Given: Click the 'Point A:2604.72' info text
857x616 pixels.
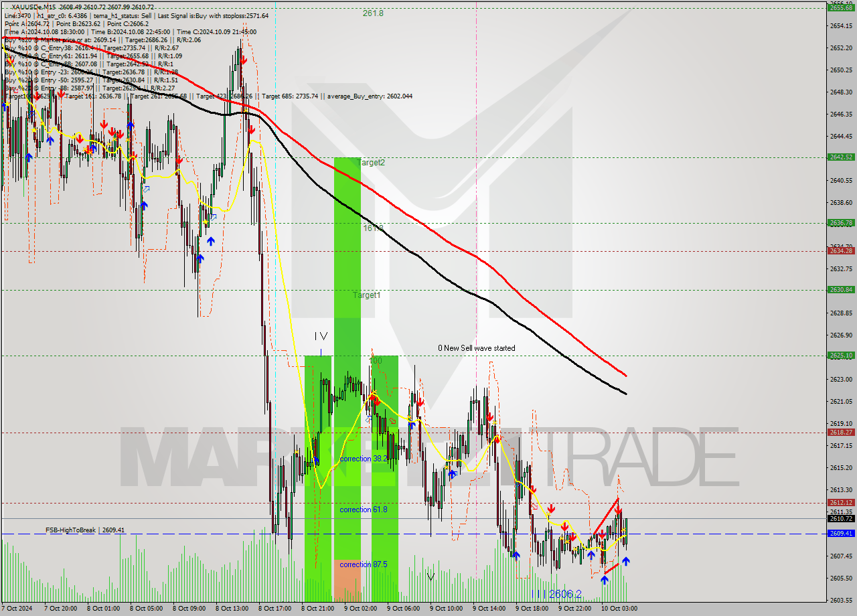Looking at the screenshot, I should (26, 23).
